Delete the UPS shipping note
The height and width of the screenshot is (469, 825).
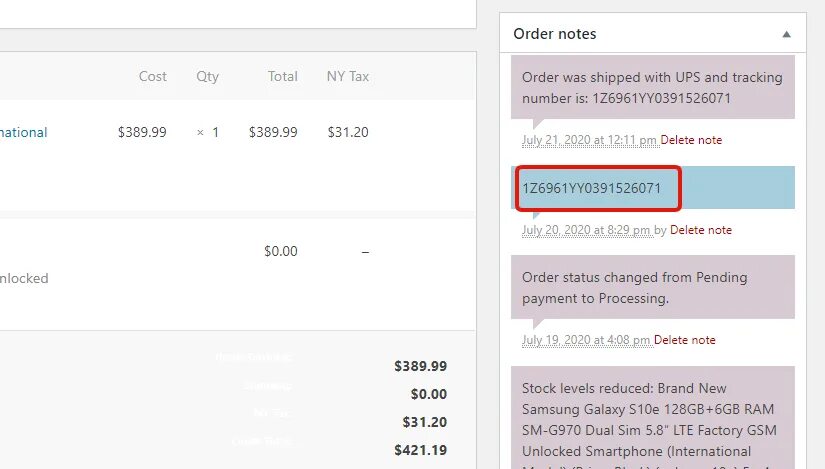point(691,140)
